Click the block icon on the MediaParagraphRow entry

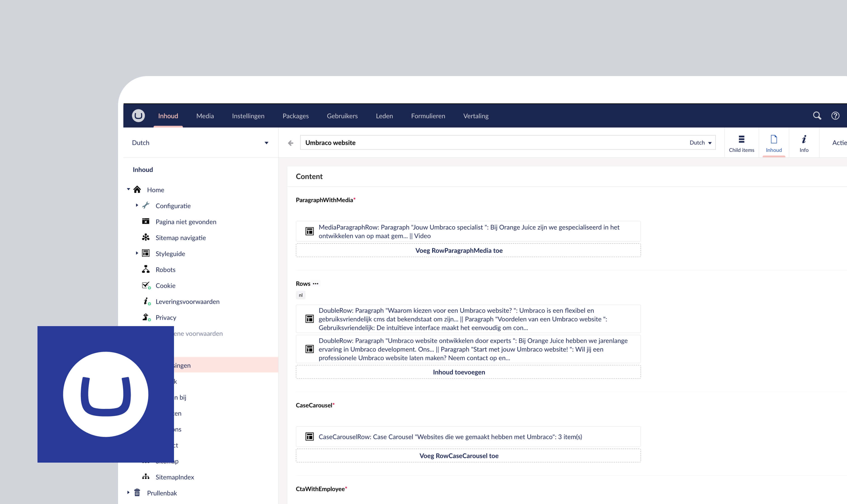click(309, 231)
